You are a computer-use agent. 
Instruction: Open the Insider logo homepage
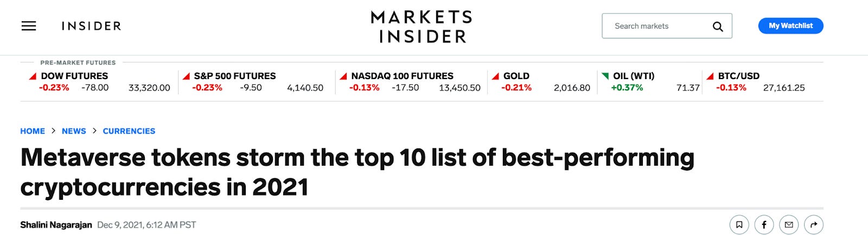(91, 26)
